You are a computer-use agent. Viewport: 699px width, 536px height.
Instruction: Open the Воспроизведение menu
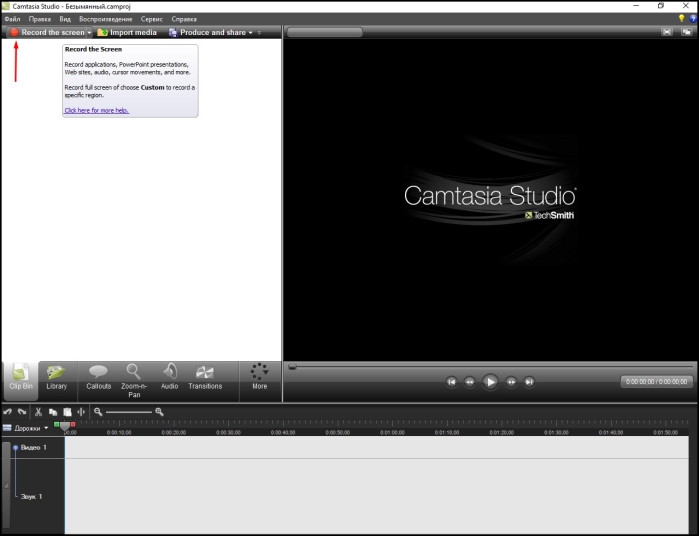pos(106,19)
